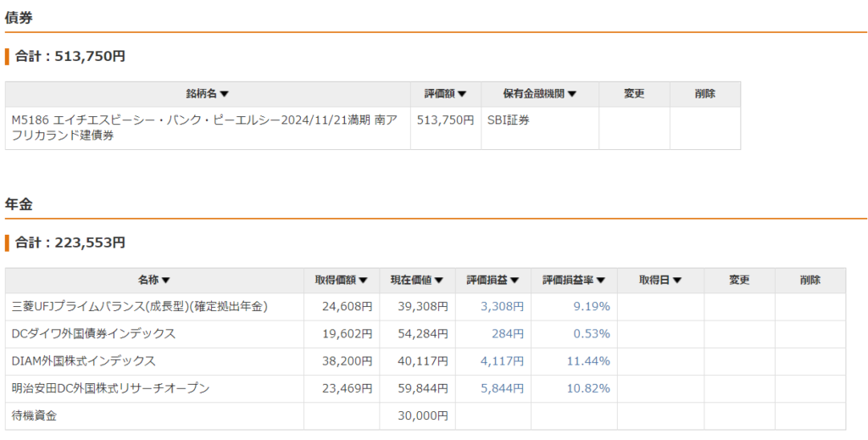Sort bonds by 銘柄名 column header
The height and width of the screenshot is (440, 868).
(208, 94)
